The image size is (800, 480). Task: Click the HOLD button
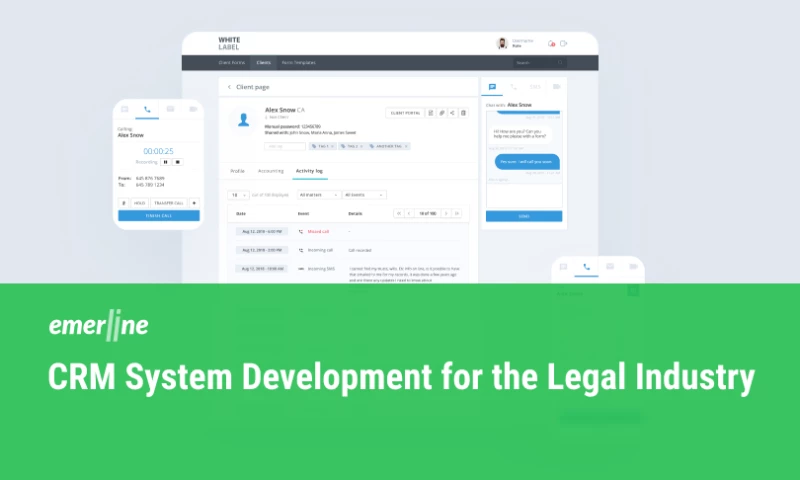[139, 203]
